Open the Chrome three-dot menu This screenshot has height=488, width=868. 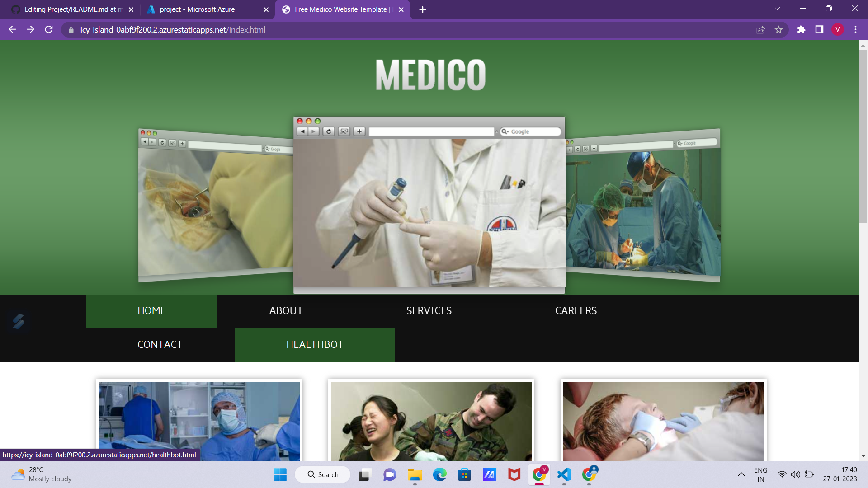[x=855, y=30]
